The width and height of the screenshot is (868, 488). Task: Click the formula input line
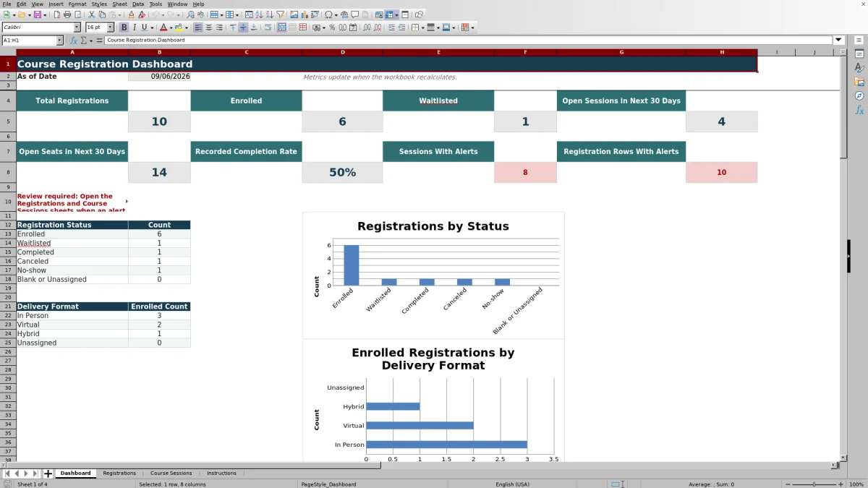click(x=469, y=40)
